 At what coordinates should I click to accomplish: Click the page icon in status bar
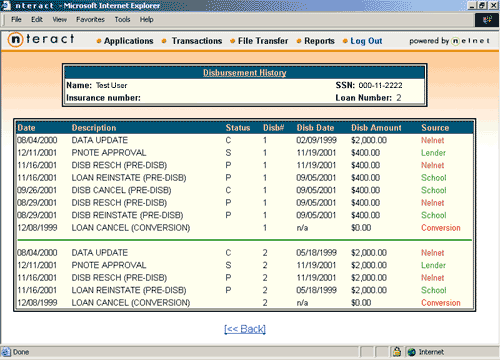pyautogui.click(x=6, y=352)
